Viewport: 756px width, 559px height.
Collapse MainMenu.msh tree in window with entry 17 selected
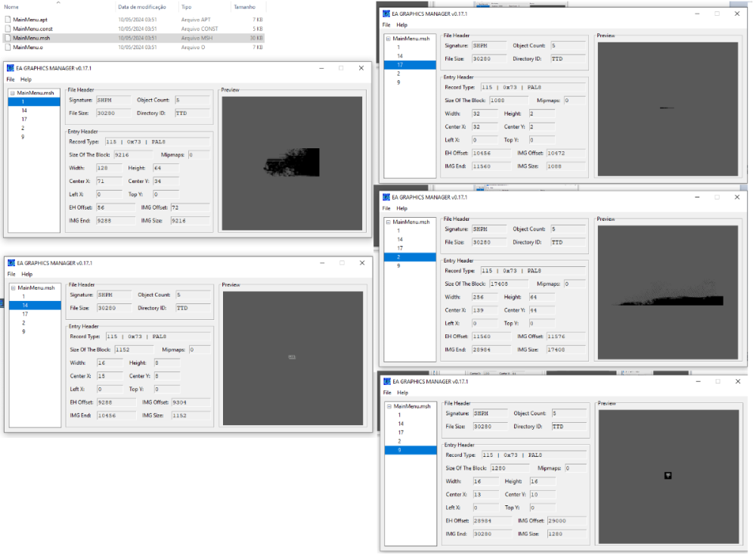point(388,39)
